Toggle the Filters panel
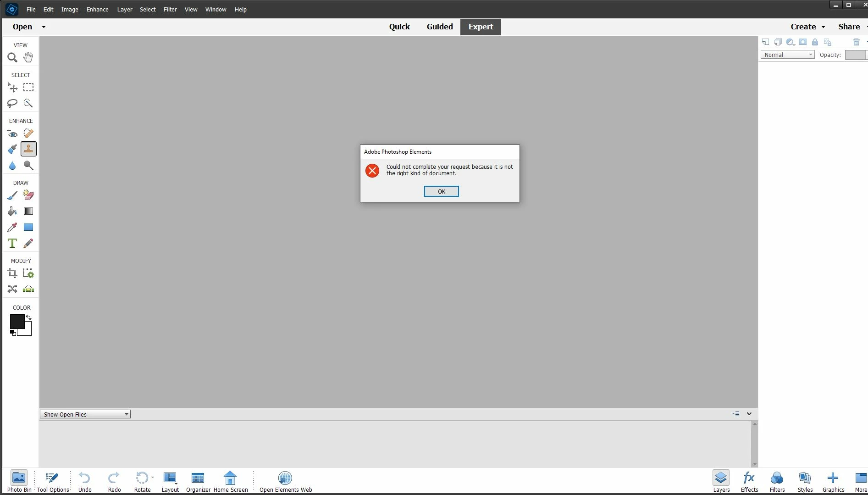Viewport: 868px width, 495px height. [x=777, y=481]
